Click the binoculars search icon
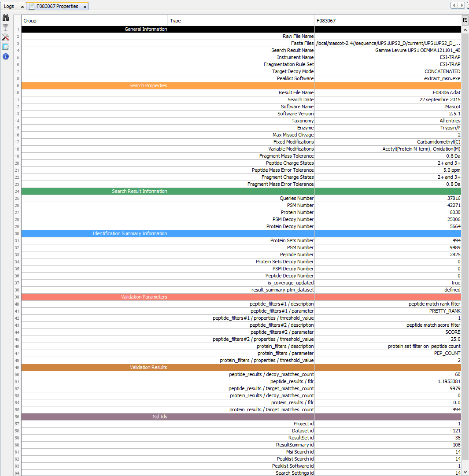The height and width of the screenshot is (476, 469). (6, 18)
